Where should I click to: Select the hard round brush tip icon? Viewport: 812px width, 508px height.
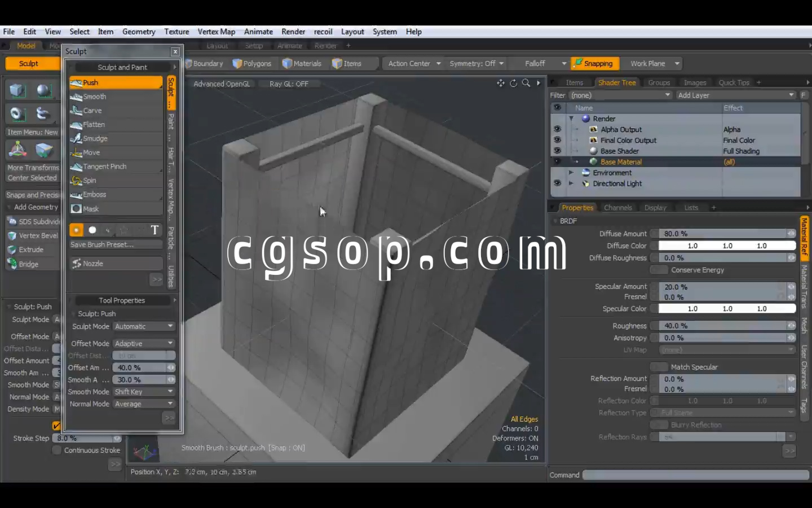(x=92, y=230)
